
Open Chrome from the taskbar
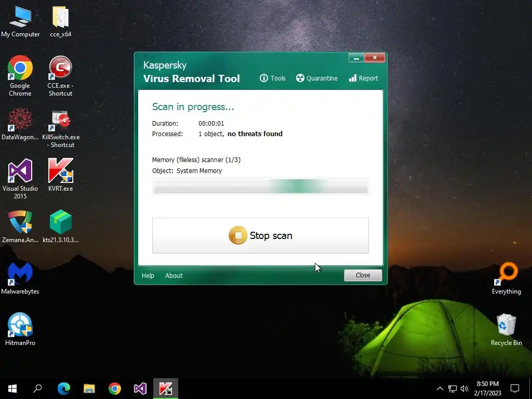pyautogui.click(x=115, y=389)
